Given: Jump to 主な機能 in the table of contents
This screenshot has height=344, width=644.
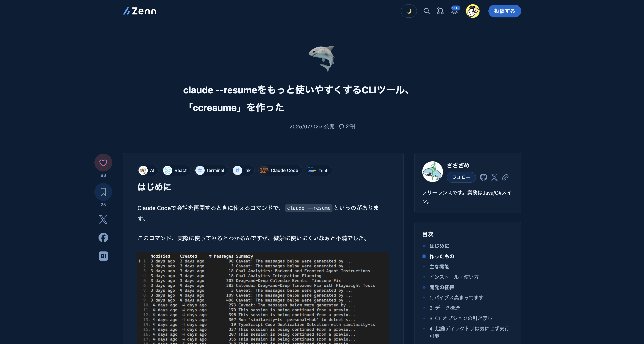Looking at the screenshot, I should [x=439, y=267].
